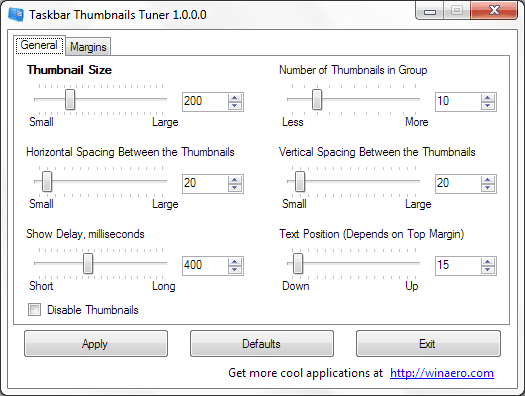Restore settings with Defaults button
This screenshot has height=396, width=525.
click(x=262, y=344)
